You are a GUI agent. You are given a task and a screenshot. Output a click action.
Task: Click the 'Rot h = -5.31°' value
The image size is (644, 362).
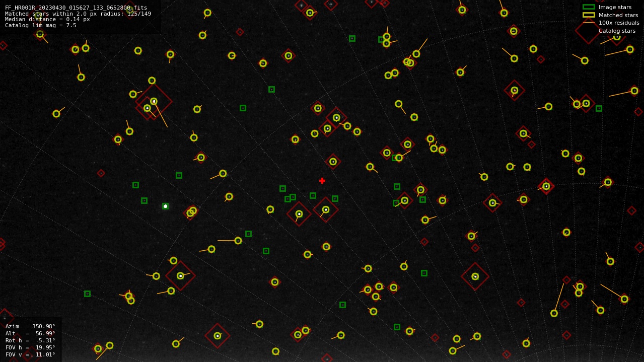click(x=30, y=340)
